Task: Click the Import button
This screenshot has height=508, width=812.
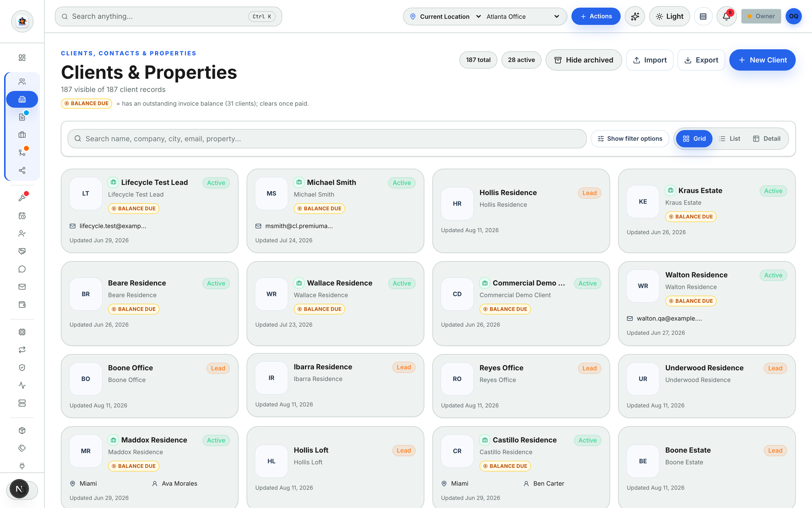Action: 649,60
